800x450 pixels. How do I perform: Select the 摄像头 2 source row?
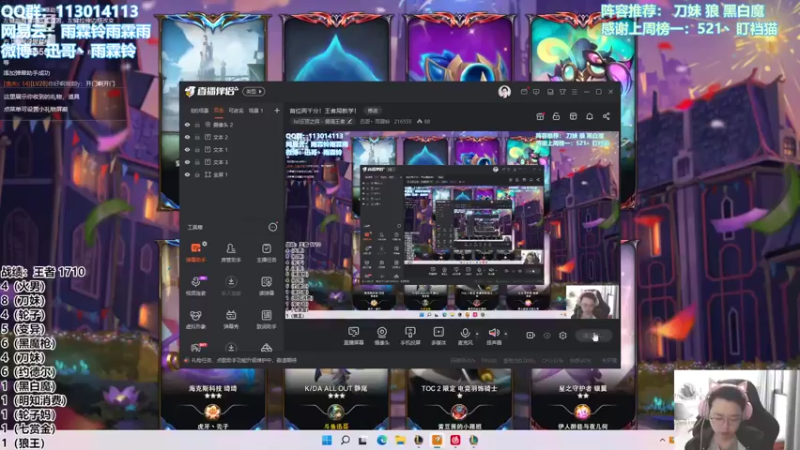pyautogui.click(x=231, y=124)
